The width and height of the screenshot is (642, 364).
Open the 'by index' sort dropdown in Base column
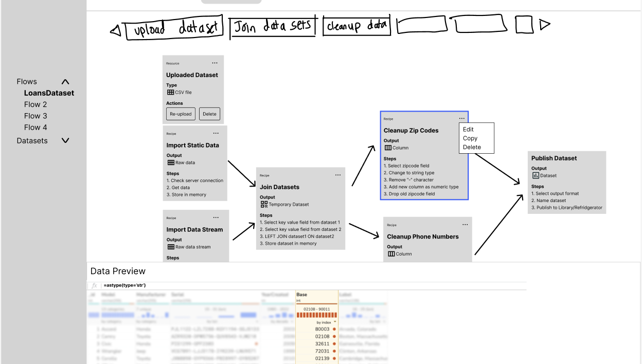326,322
